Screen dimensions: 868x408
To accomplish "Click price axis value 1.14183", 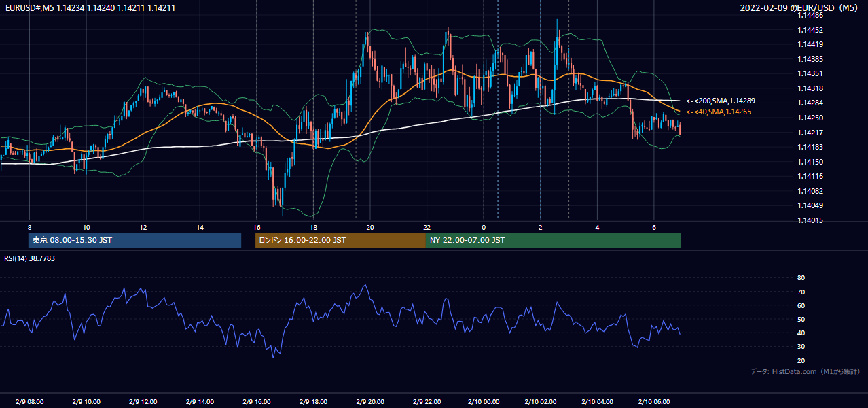I will pos(810,147).
